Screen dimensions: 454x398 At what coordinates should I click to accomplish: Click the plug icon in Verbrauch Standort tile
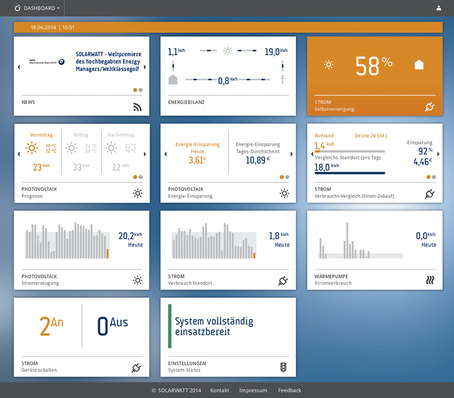click(x=283, y=281)
